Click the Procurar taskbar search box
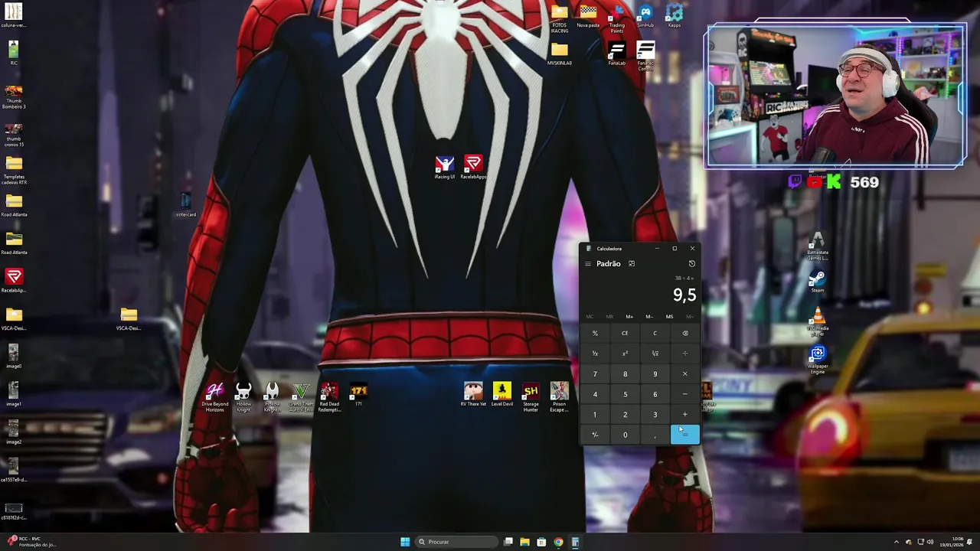This screenshot has height=551, width=980. (x=457, y=542)
